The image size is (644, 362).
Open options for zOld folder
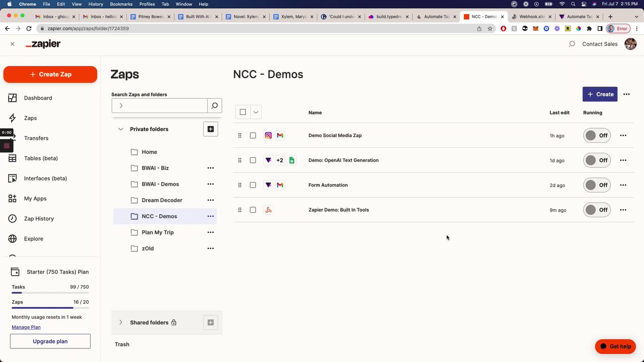click(210, 248)
